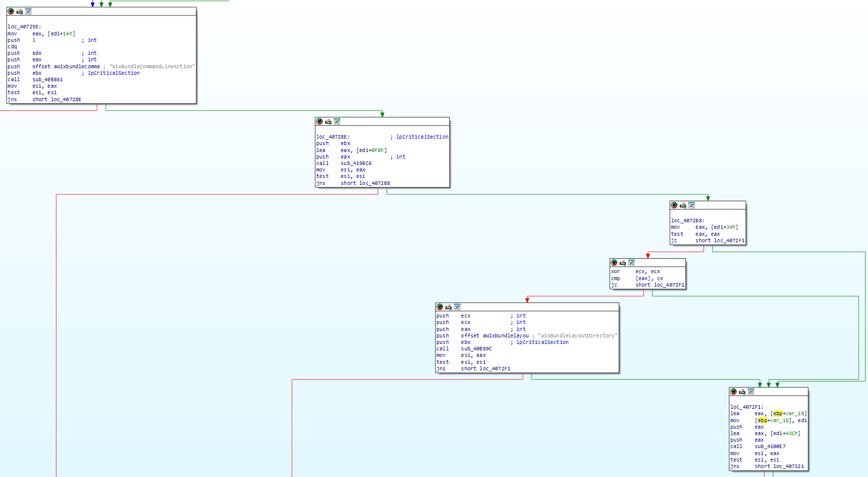Click the loc_40728E jump target in jns instruction
The height and width of the screenshot is (477, 868).
point(66,100)
